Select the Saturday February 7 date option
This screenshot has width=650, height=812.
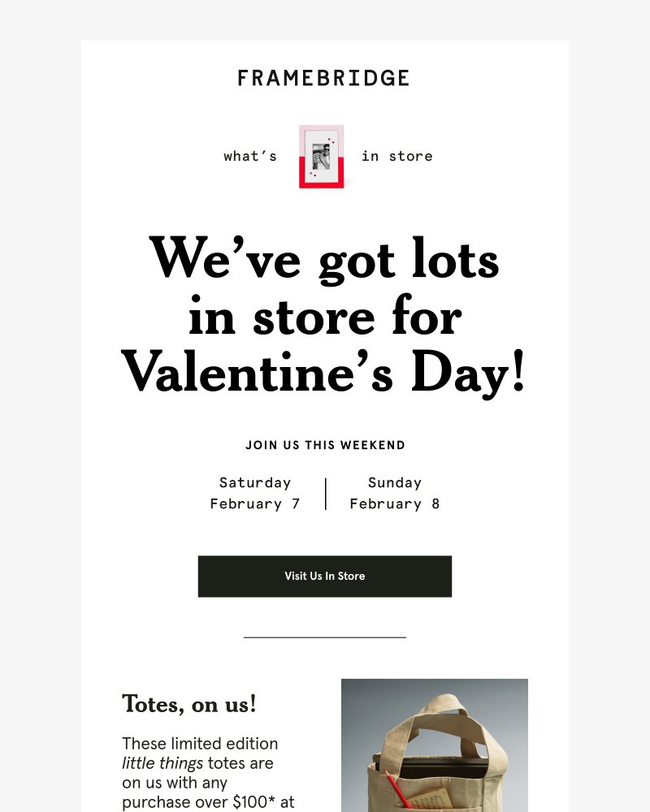(255, 493)
